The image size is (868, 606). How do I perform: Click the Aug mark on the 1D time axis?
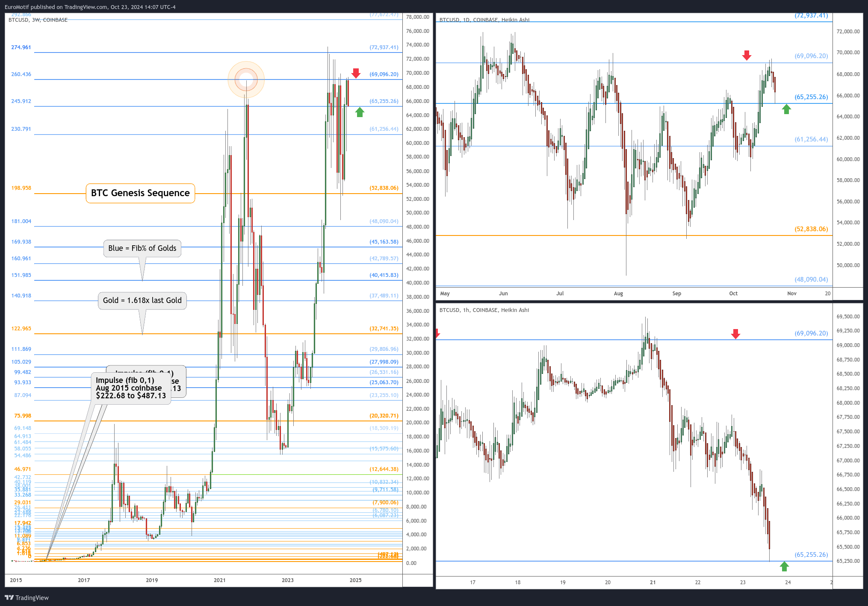[x=618, y=294]
